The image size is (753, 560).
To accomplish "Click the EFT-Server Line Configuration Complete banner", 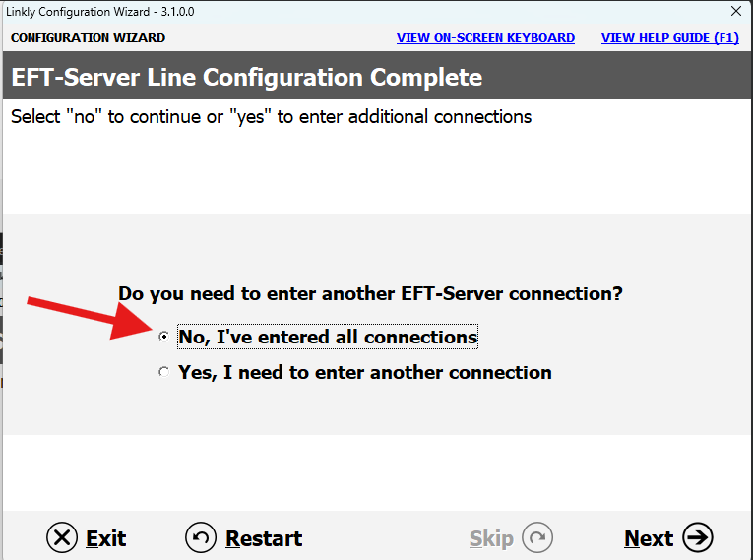I will point(376,76).
